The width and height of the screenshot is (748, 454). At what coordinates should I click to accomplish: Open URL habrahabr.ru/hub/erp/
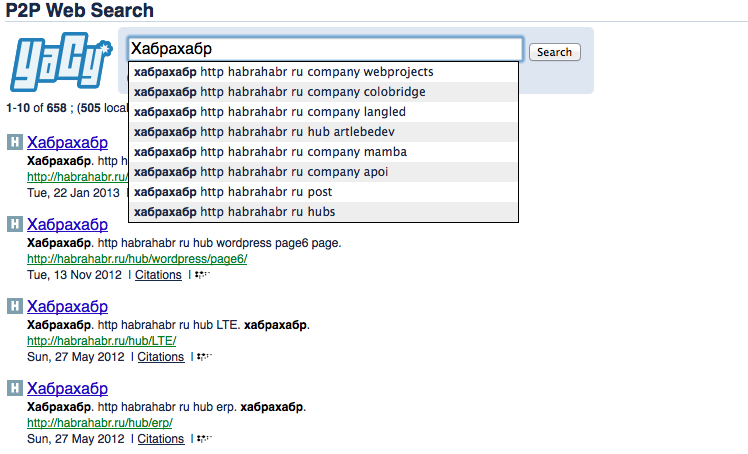coord(100,423)
